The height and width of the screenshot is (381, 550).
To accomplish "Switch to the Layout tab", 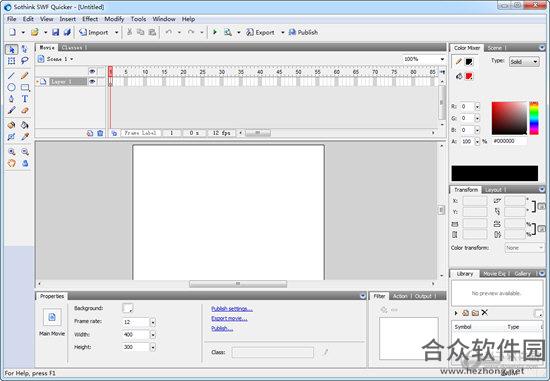I will pos(494,190).
